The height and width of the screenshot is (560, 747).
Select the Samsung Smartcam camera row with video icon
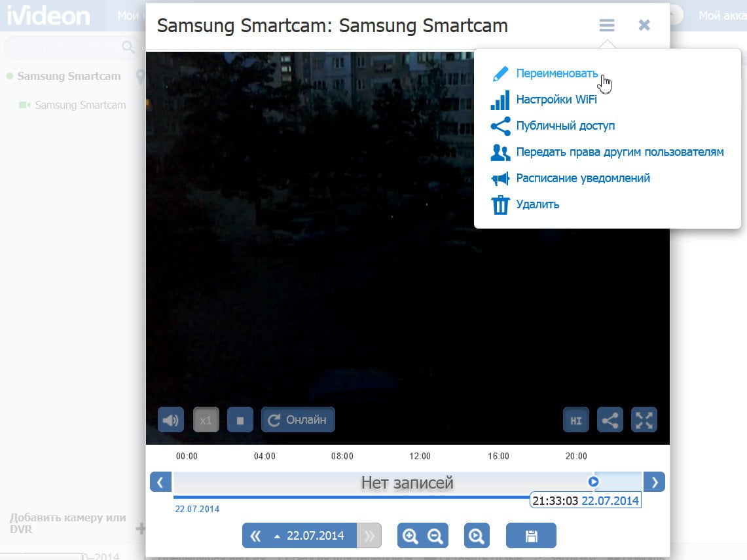[73, 105]
